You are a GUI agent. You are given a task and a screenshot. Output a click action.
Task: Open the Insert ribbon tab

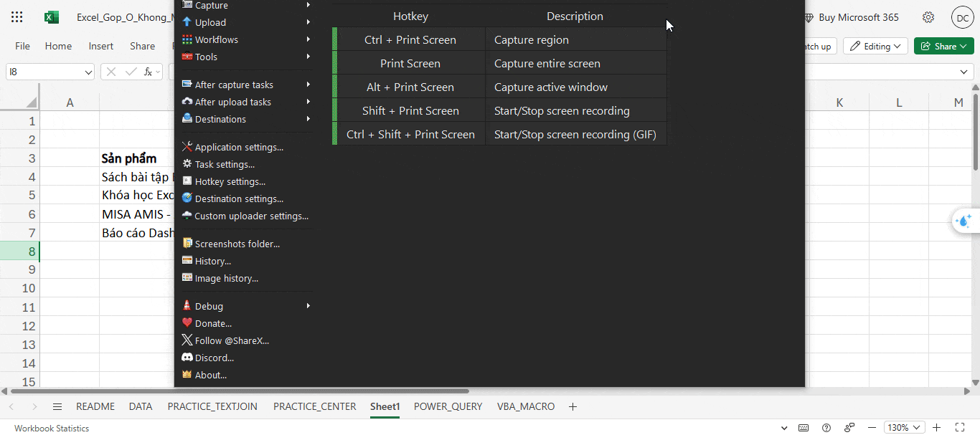click(x=101, y=46)
